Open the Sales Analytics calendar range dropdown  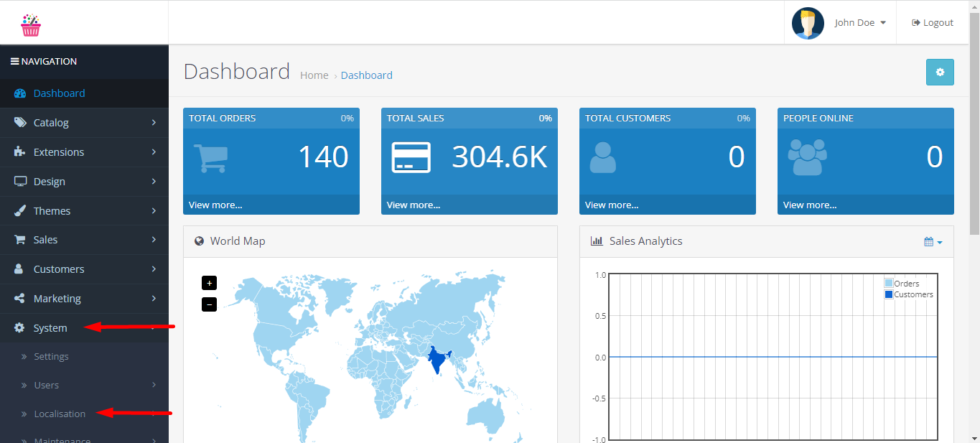[x=933, y=242]
